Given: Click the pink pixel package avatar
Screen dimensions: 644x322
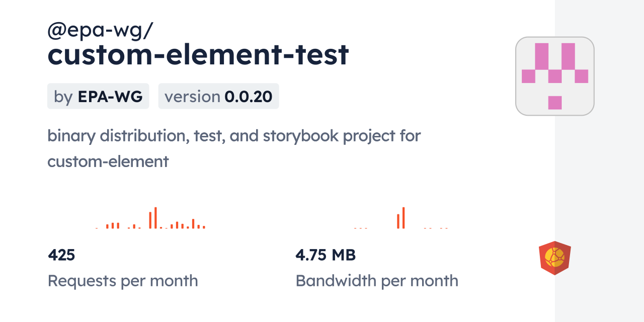Looking at the screenshot, I should (x=554, y=76).
